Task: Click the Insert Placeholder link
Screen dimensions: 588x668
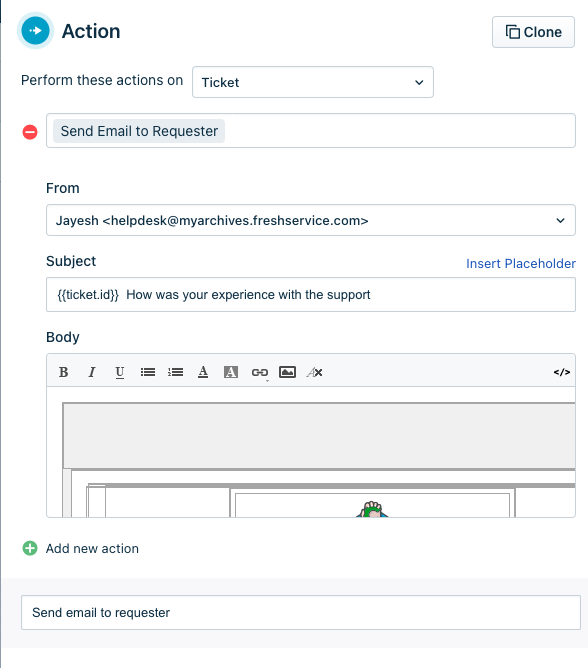Action: coord(521,263)
